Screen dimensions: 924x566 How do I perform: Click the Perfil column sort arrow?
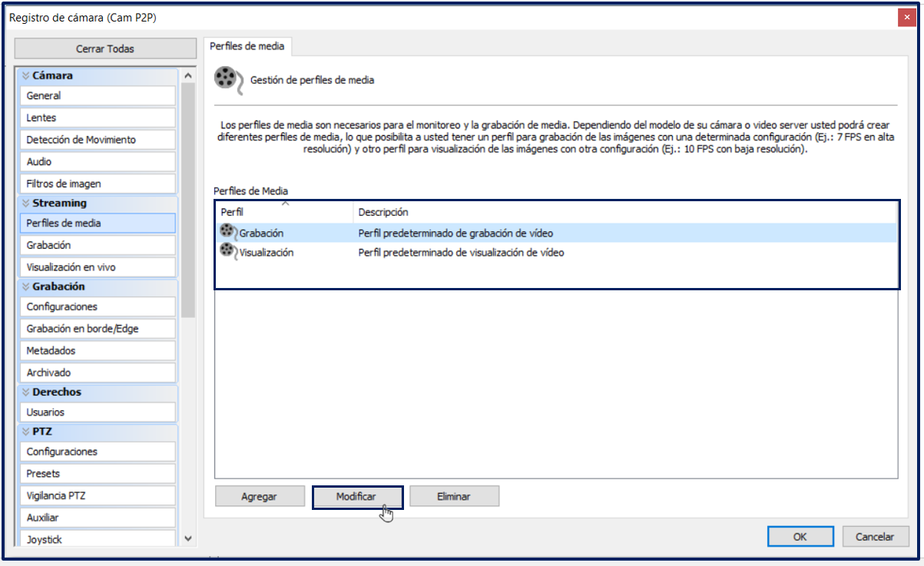tap(285, 204)
